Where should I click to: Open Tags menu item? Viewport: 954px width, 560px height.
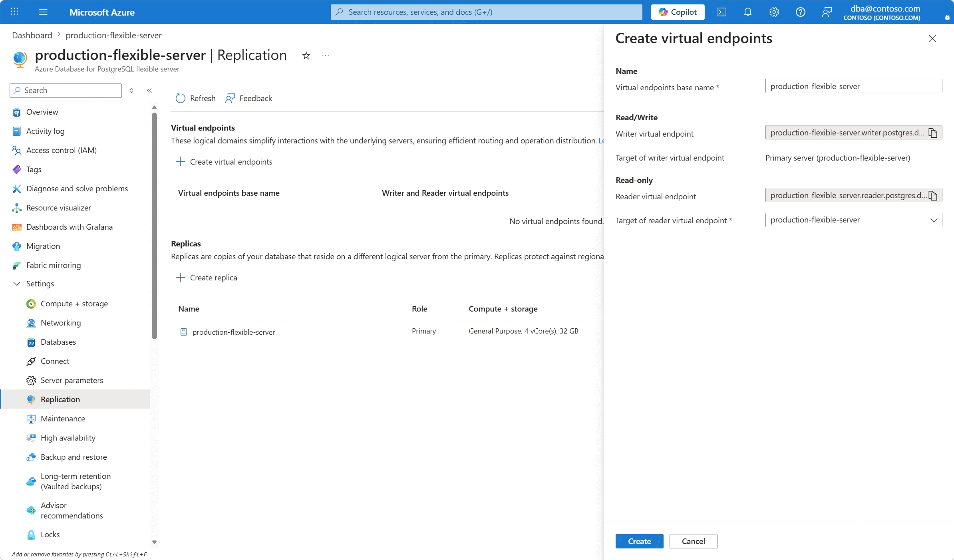click(x=34, y=169)
